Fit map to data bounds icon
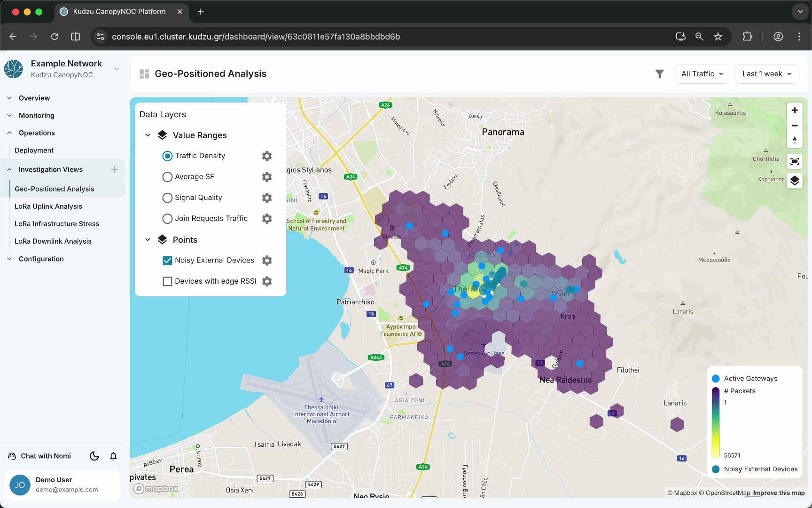The image size is (812, 508). pos(795,162)
